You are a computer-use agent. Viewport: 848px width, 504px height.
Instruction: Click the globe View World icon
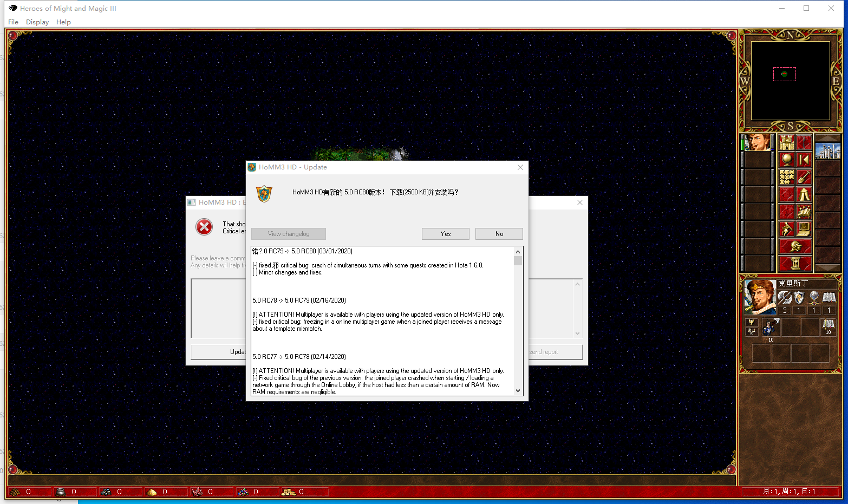(x=786, y=160)
